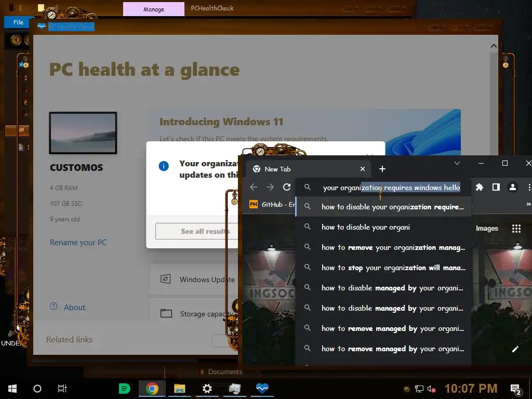Click 'Rename your PC' link
The image size is (532, 399).
point(78,242)
